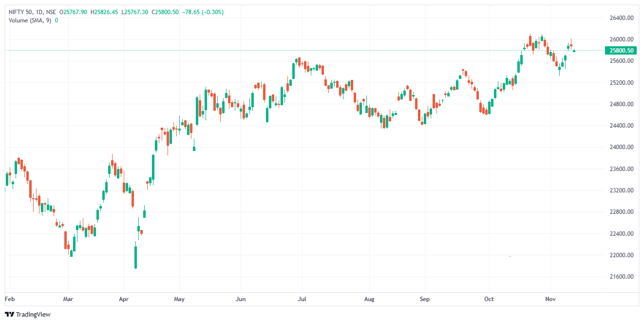Click the −78.65 (−0.30%) change value

[x=203, y=12]
